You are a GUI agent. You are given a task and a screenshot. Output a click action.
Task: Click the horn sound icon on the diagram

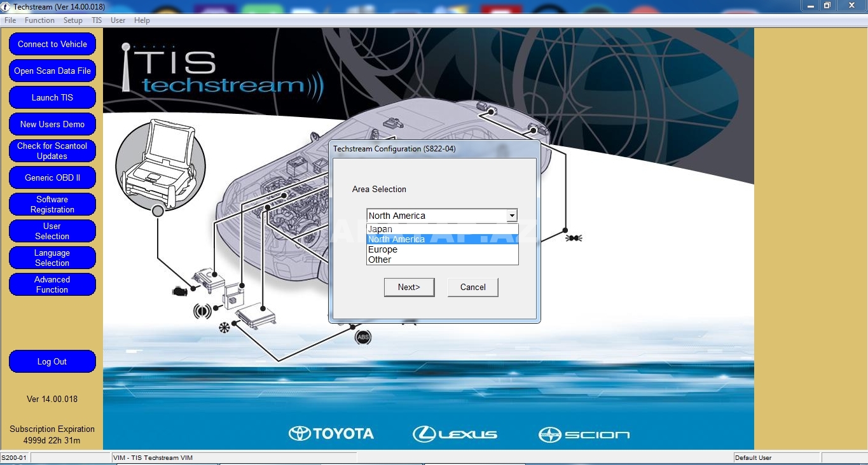point(202,311)
